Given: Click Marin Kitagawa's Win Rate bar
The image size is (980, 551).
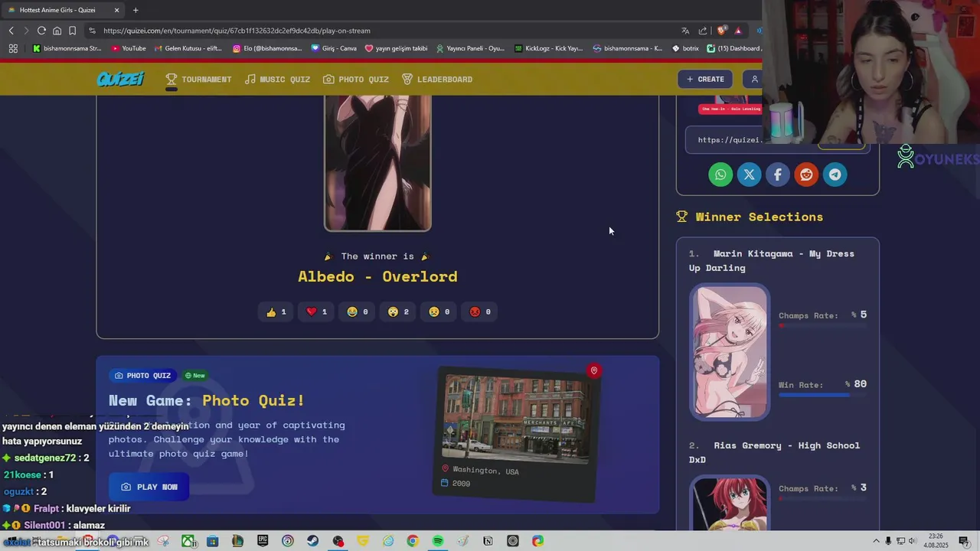Looking at the screenshot, I should pos(822,395).
